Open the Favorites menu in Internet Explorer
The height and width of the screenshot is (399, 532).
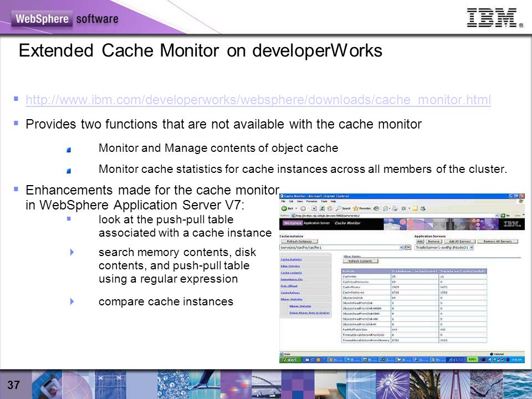312,201
